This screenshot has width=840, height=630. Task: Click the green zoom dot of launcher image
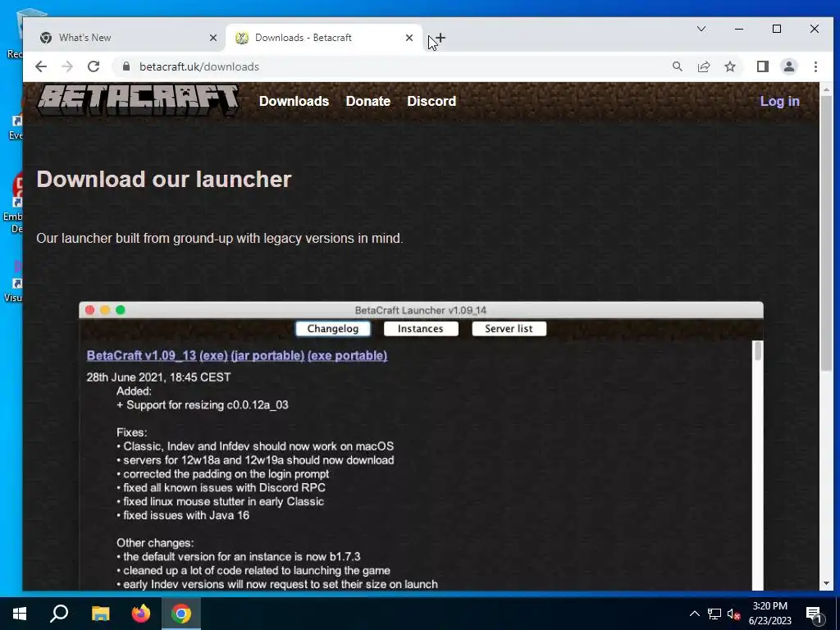tap(121, 310)
